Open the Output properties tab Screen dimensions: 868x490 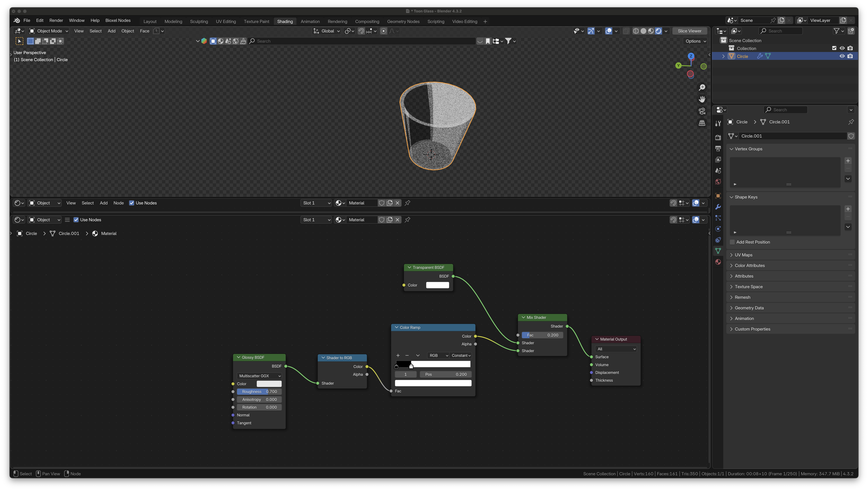point(718,148)
